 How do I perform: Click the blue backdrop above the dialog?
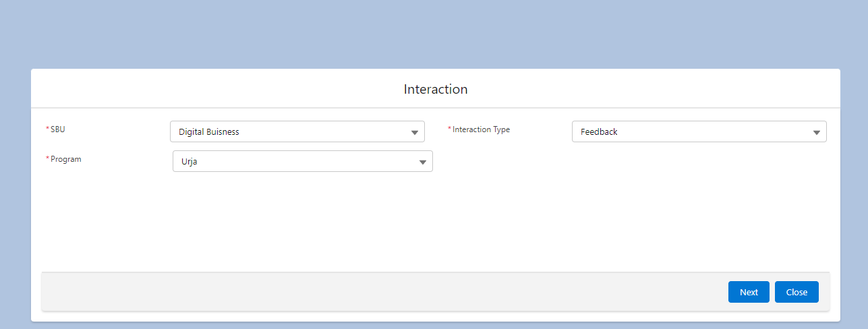pyautogui.click(x=432, y=34)
